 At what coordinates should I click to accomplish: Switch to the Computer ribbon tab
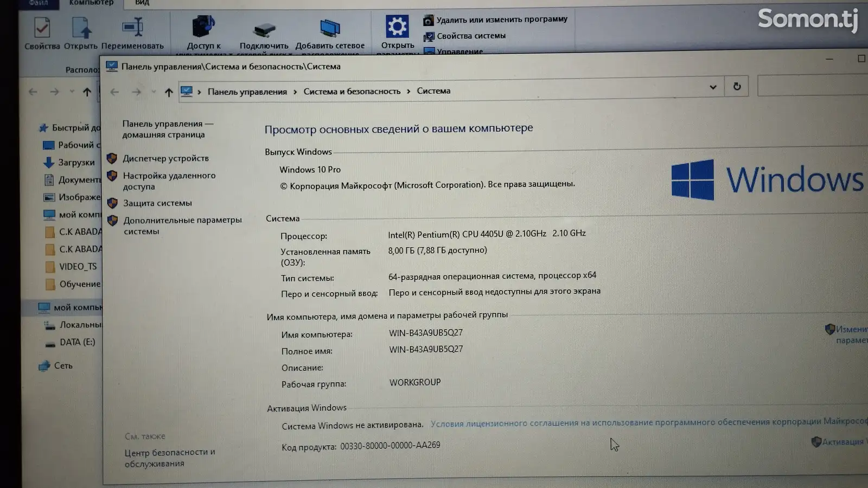click(91, 3)
